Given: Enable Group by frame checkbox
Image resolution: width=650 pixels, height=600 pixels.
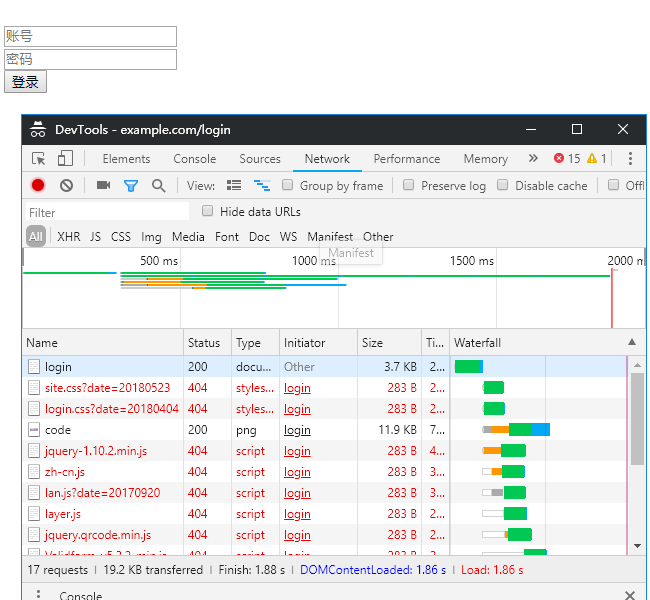Looking at the screenshot, I should [287, 185].
